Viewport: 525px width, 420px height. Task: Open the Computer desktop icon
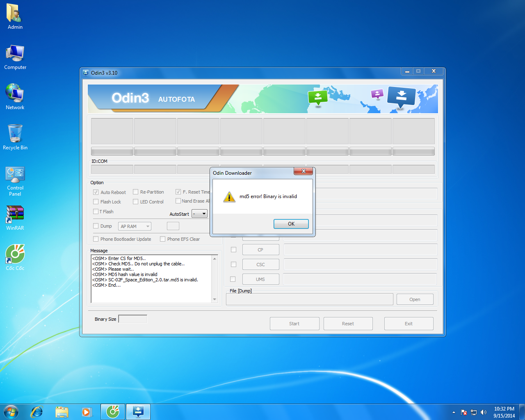tap(15, 57)
